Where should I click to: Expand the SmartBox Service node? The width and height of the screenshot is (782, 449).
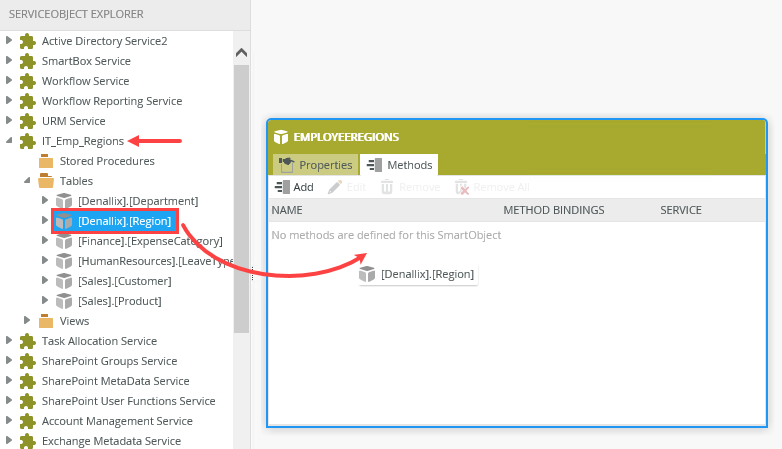click(x=8, y=60)
